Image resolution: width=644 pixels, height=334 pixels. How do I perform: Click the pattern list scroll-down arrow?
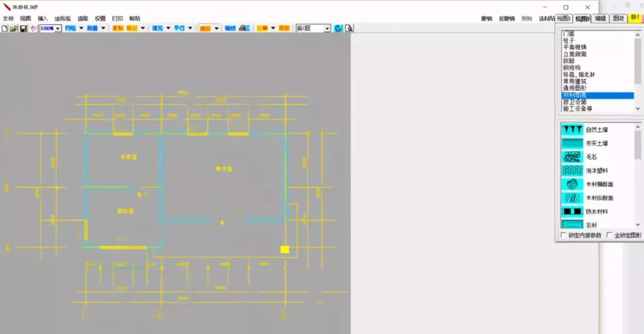pyautogui.click(x=638, y=225)
